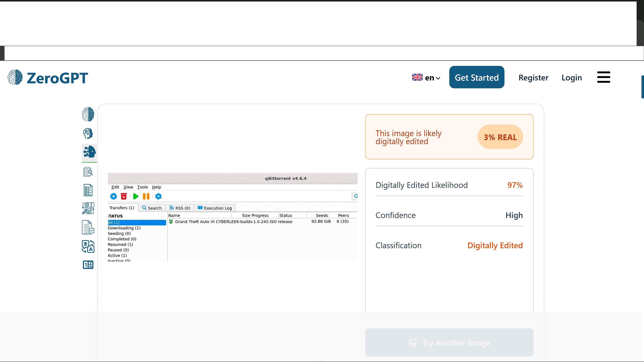This screenshot has height=362, width=644.
Task: Open the head-with-gears sidebar tool
Action: 88,133
